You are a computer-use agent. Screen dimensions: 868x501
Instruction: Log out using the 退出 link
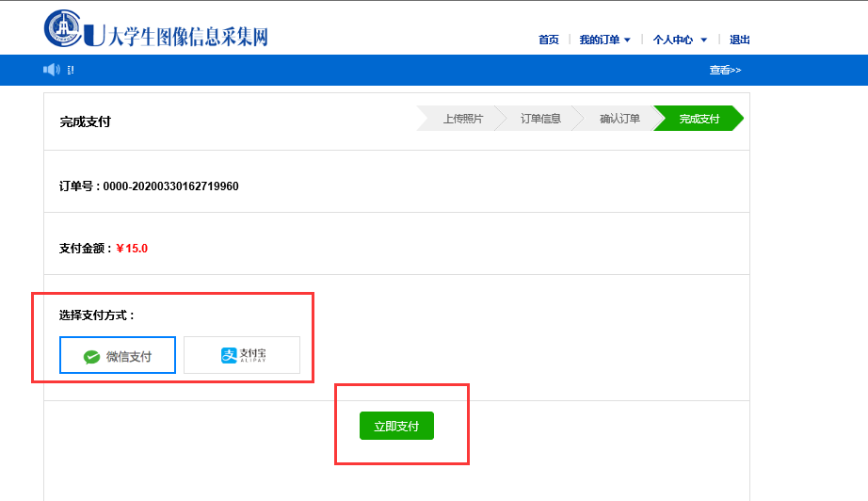(740, 40)
